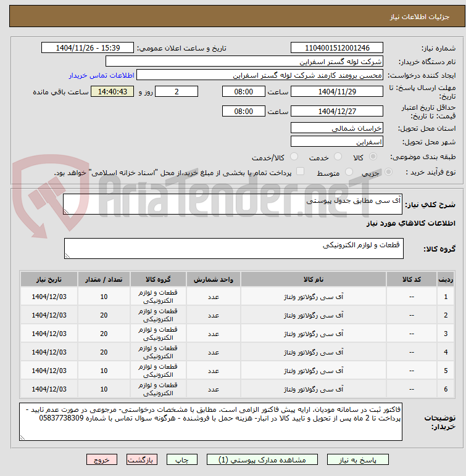Click quantity 20 in row 2

tap(104, 315)
